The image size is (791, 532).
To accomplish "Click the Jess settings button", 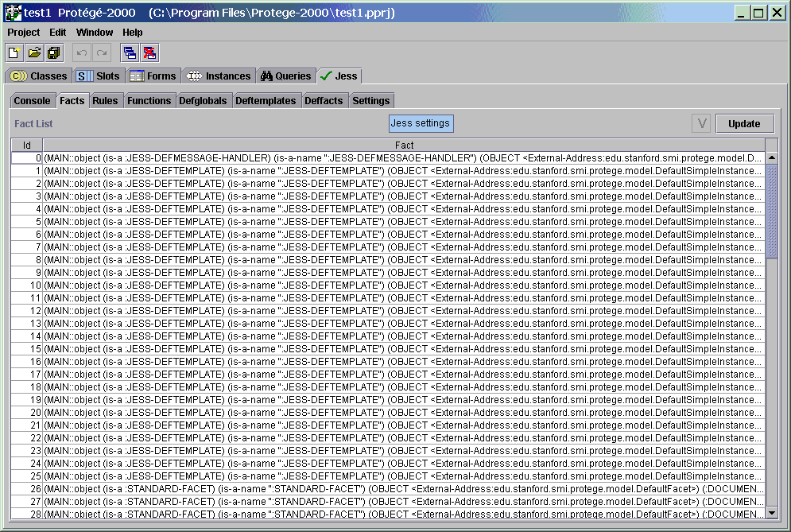I will click(421, 124).
